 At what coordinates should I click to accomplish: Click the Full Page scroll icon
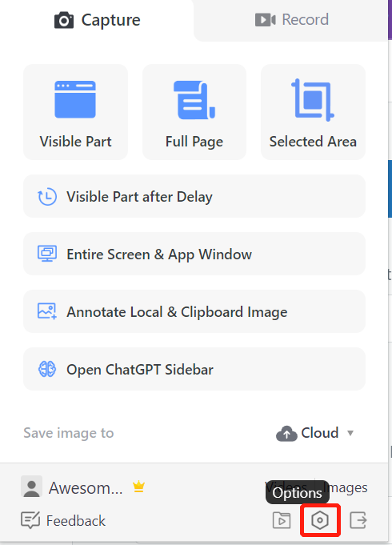pos(194,100)
